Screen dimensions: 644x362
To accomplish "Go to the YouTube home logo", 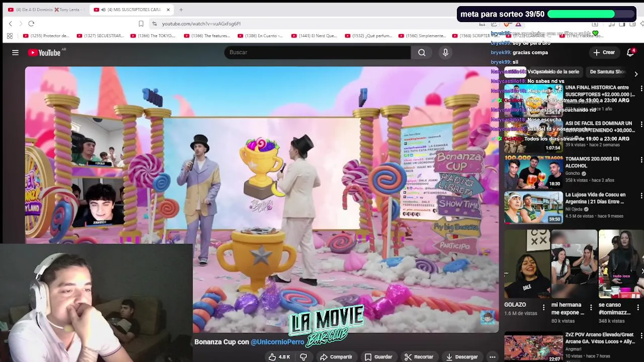I will pyautogui.click(x=44, y=52).
